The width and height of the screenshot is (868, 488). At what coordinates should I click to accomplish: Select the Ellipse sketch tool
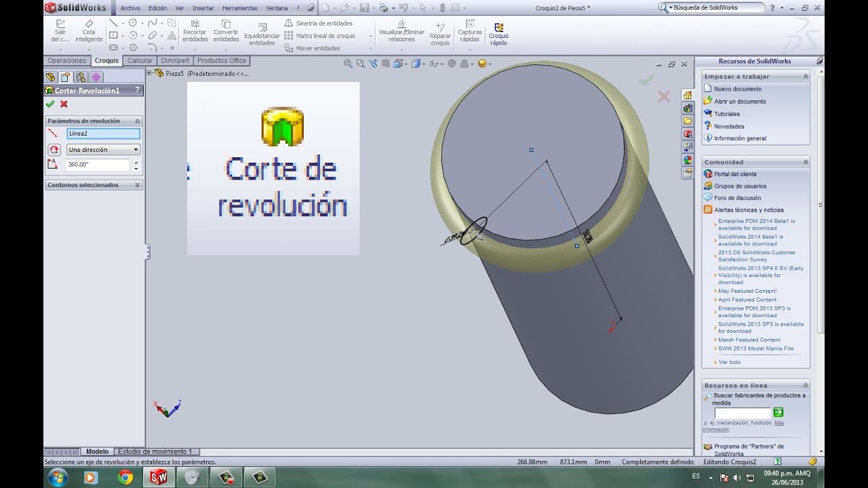[153, 35]
